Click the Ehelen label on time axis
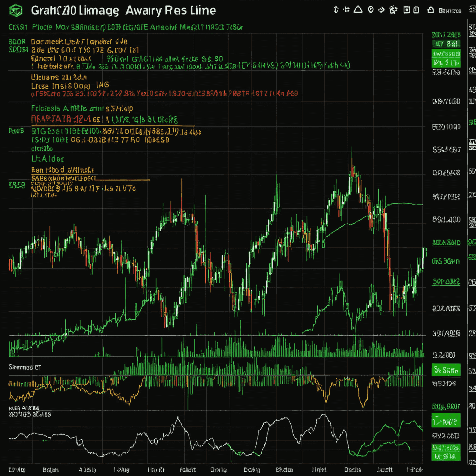The height and width of the screenshot is (476, 476). [x=284, y=470]
